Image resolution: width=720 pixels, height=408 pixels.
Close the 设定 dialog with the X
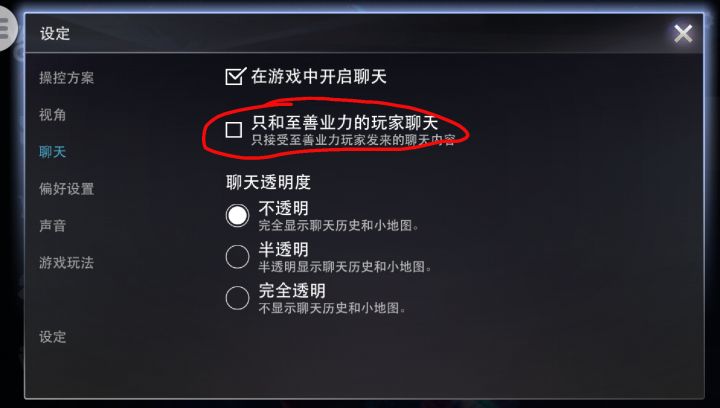point(683,34)
